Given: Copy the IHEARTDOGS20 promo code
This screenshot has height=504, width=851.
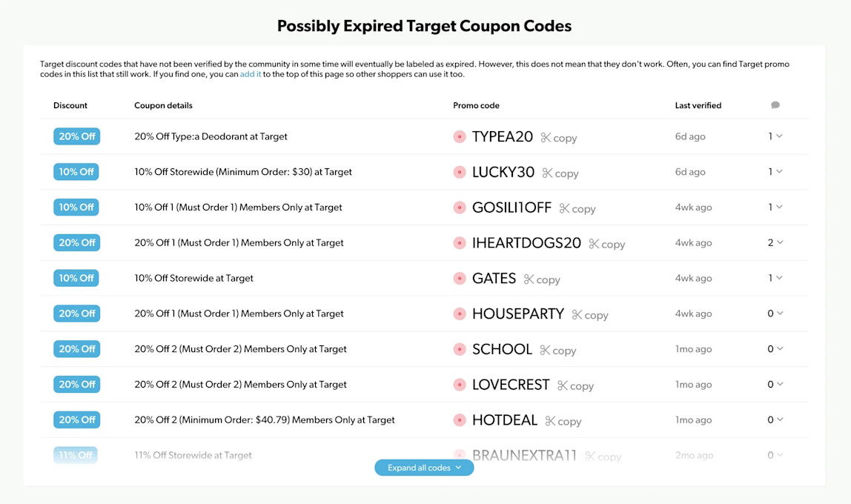Looking at the screenshot, I should pyautogui.click(x=607, y=244).
